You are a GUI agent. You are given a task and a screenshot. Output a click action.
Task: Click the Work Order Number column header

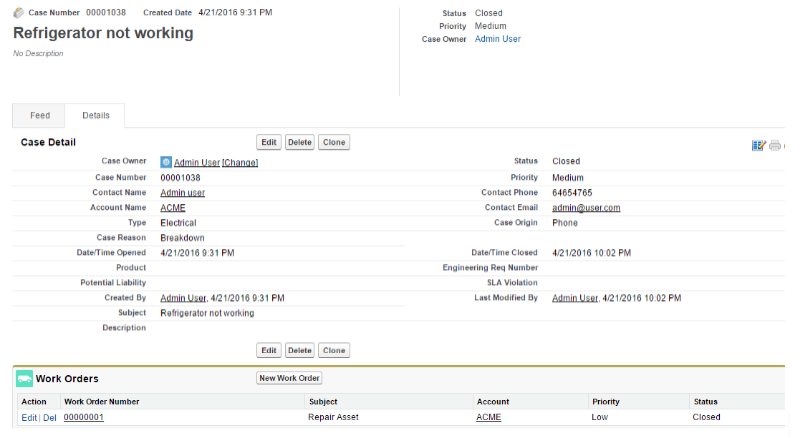(101, 402)
